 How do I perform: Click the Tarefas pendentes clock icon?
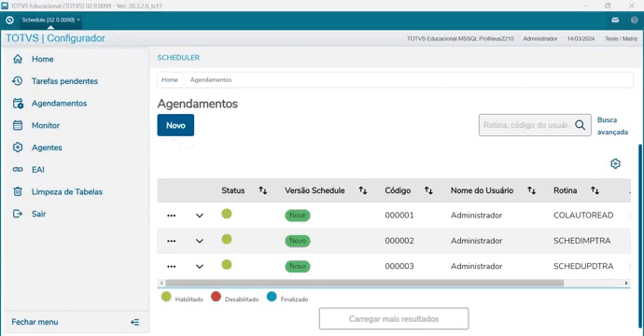coord(18,81)
